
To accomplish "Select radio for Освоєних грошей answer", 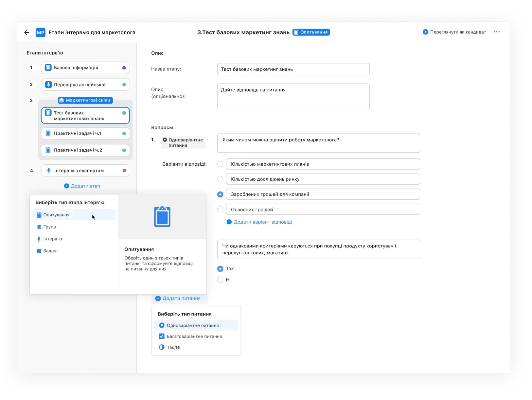I will coord(220,209).
